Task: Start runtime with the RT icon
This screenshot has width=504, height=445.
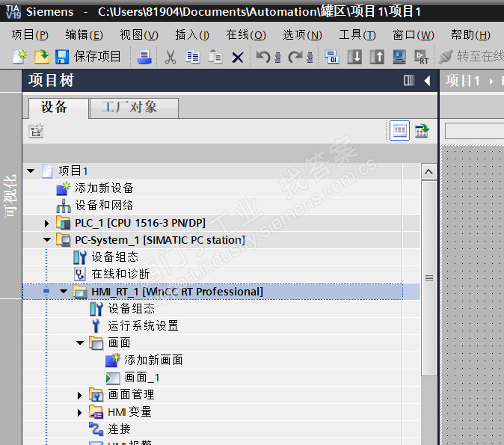Action: [x=422, y=57]
